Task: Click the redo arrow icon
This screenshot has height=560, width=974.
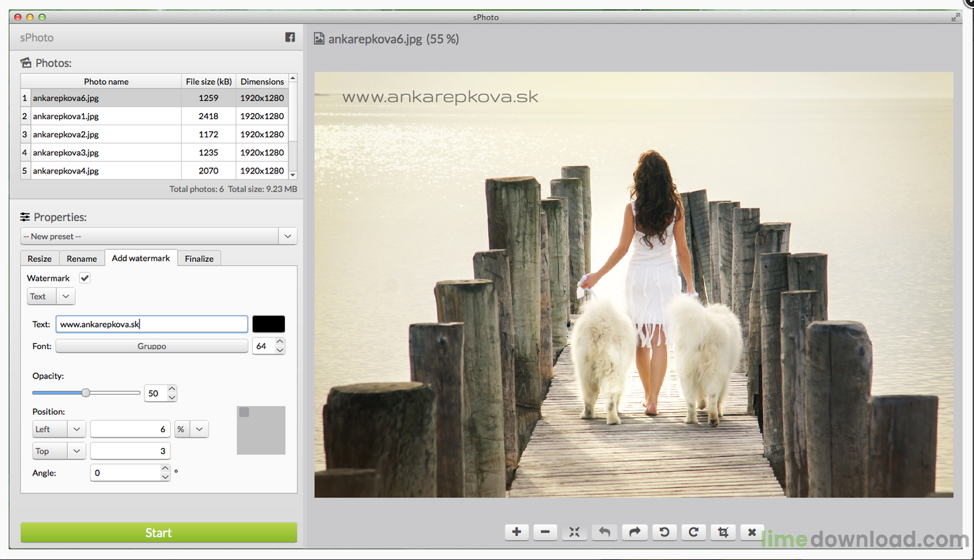Action: [634, 532]
